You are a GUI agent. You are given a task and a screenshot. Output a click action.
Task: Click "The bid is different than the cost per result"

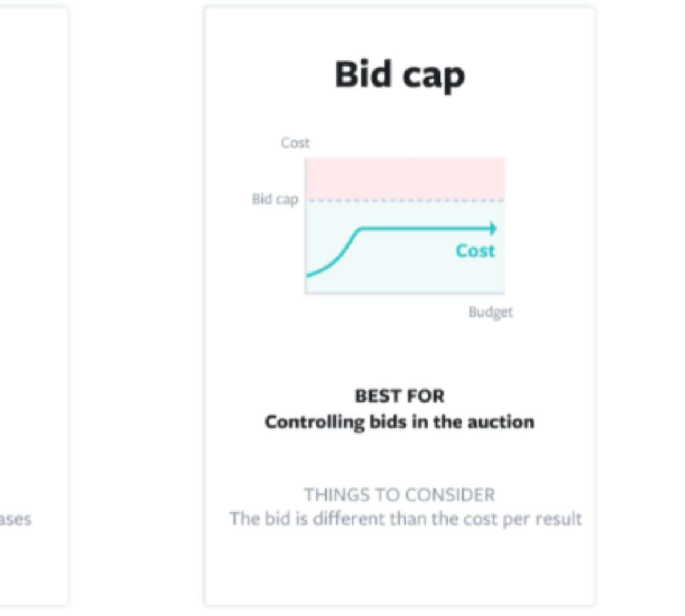[405, 519]
